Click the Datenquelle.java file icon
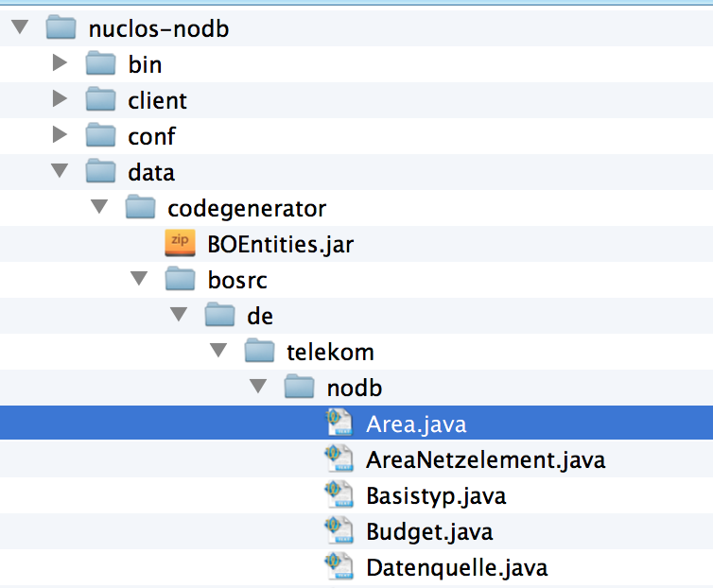Screen dimensions: 713x588 point(339,566)
